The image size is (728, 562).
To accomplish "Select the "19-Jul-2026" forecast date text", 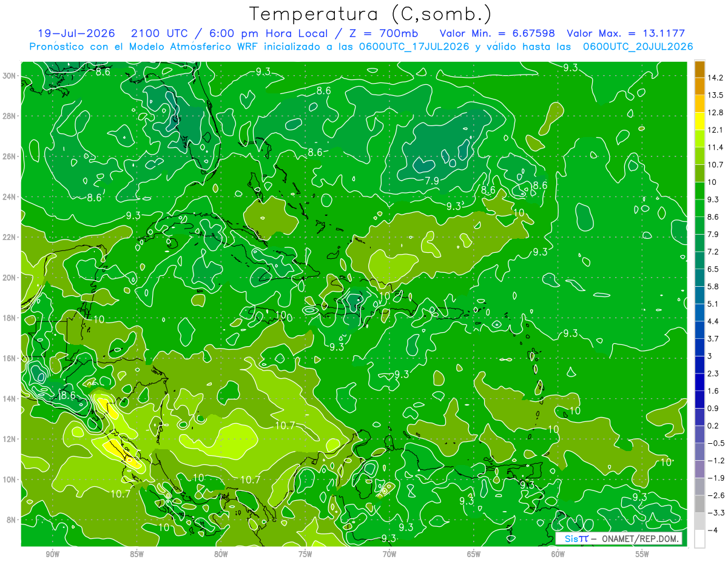I will click(76, 33).
